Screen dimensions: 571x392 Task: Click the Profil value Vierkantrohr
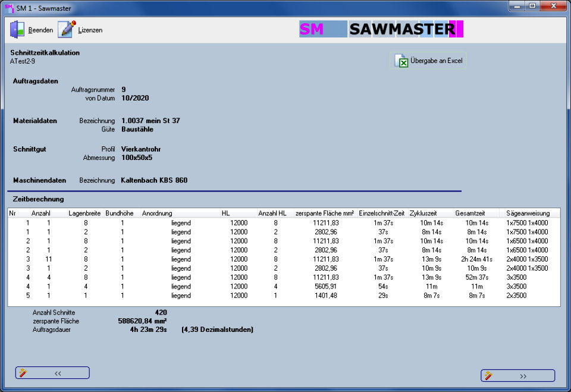pyautogui.click(x=141, y=149)
